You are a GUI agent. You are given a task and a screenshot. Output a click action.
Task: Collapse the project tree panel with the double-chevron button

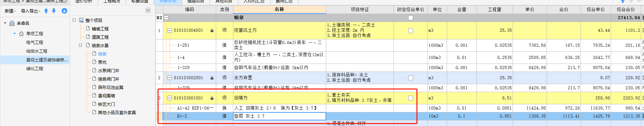[148, 10]
